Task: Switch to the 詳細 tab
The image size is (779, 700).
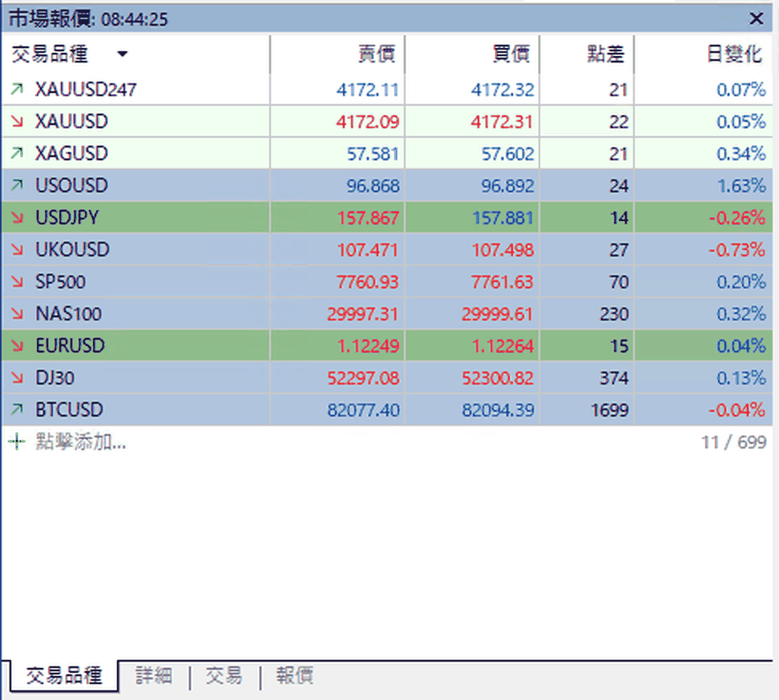Action: 154,676
